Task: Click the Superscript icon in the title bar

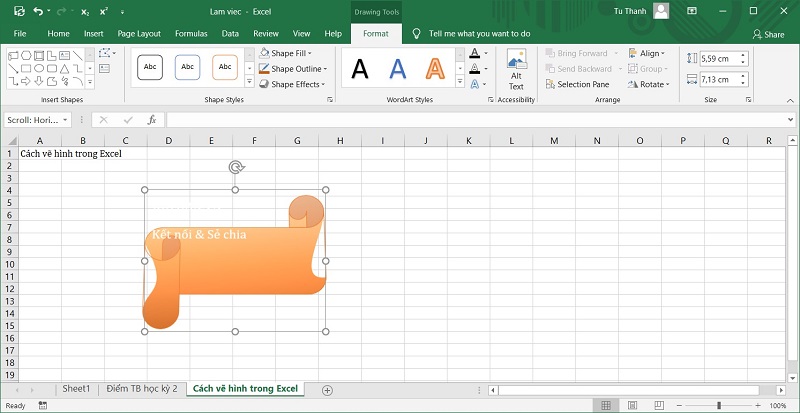Action: [x=103, y=11]
